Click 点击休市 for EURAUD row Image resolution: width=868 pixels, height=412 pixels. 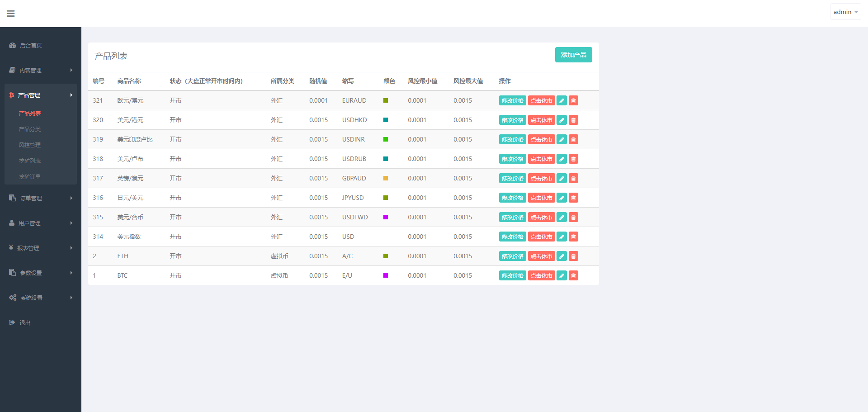tap(541, 100)
